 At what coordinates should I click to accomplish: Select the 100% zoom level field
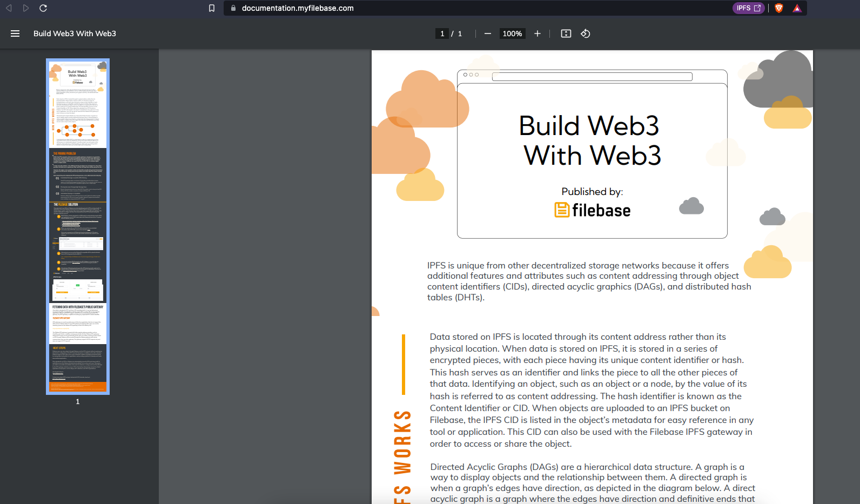pyautogui.click(x=512, y=33)
